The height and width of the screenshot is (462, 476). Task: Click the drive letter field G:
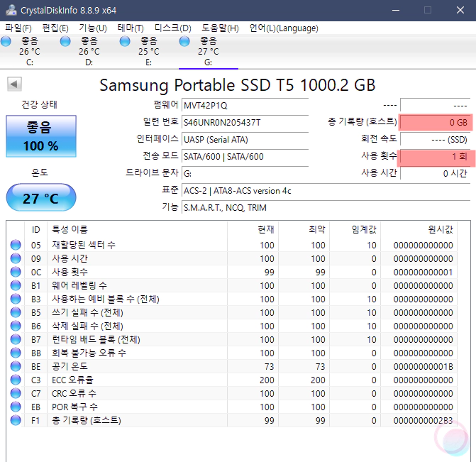click(245, 173)
